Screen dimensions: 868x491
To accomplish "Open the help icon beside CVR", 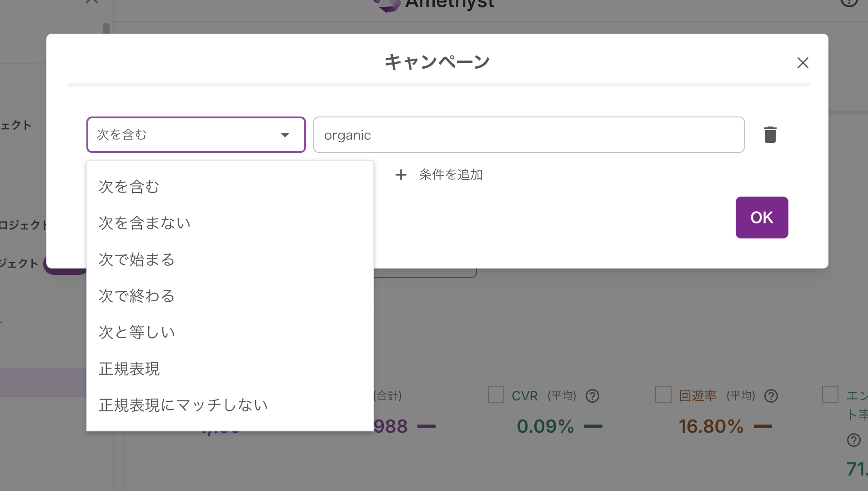I will click(592, 395).
